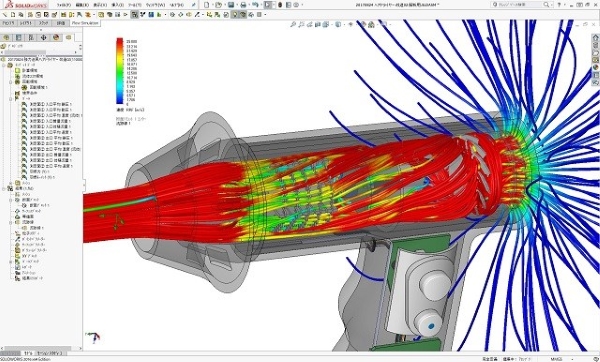Collapse the goals list expander in tree
Screen dimensions: 600x362
coord(11,99)
